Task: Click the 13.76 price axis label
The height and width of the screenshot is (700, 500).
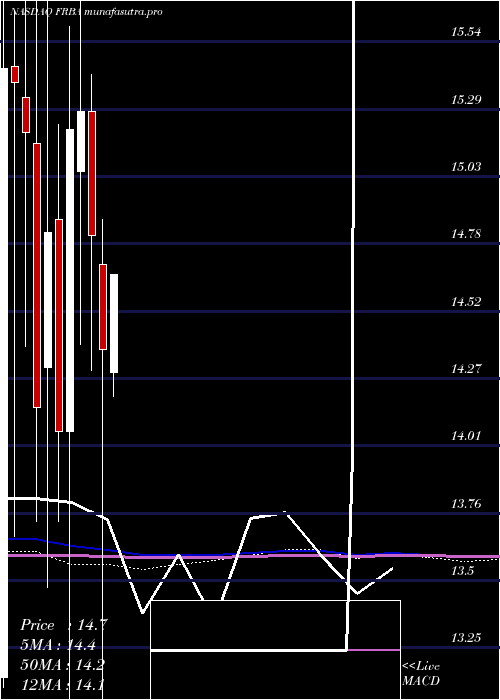Action: click(466, 504)
